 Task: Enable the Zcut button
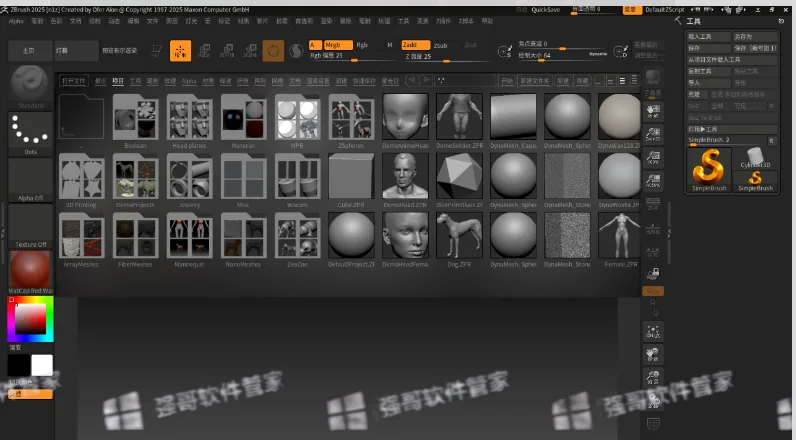click(471, 45)
